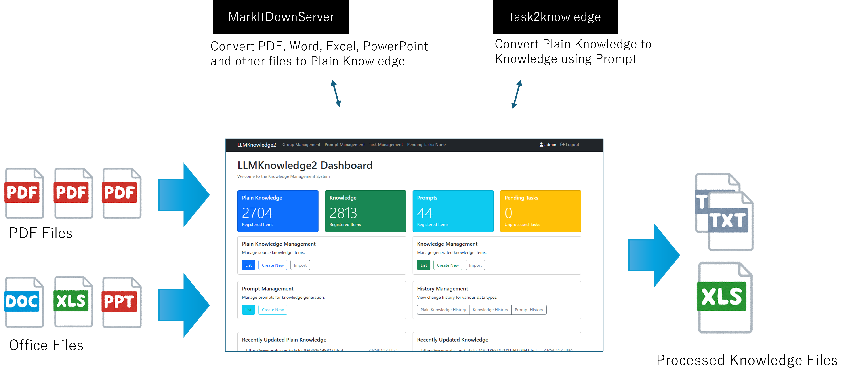Click the LLMKnowledge2 brand link
Screen dimensions: 868x378
pos(256,145)
